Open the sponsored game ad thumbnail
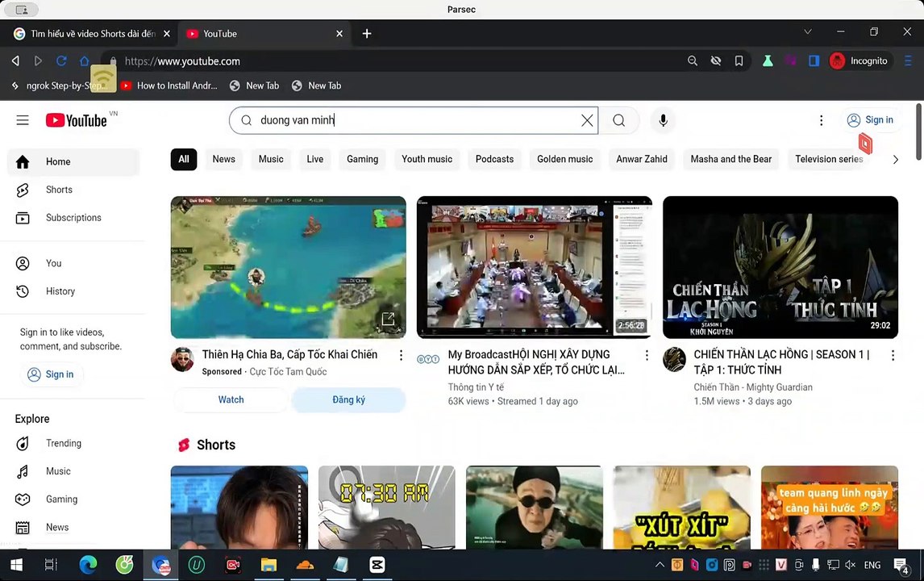 [288, 267]
